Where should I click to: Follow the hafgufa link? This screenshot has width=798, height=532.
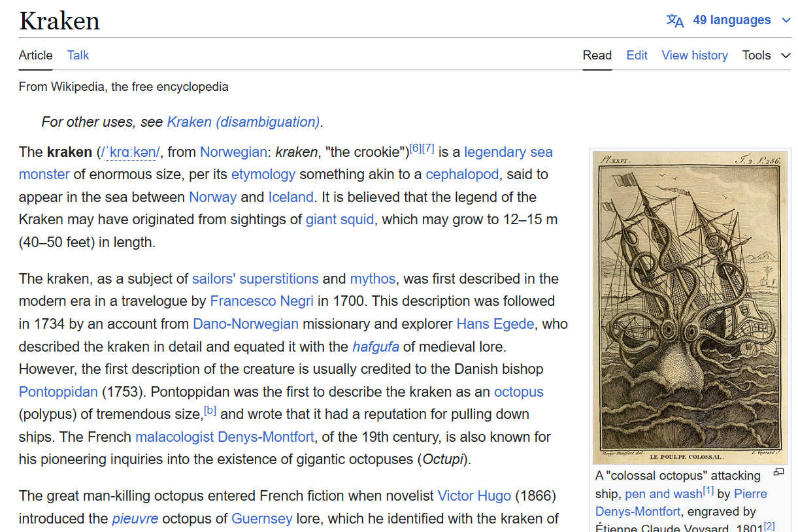tap(376, 346)
